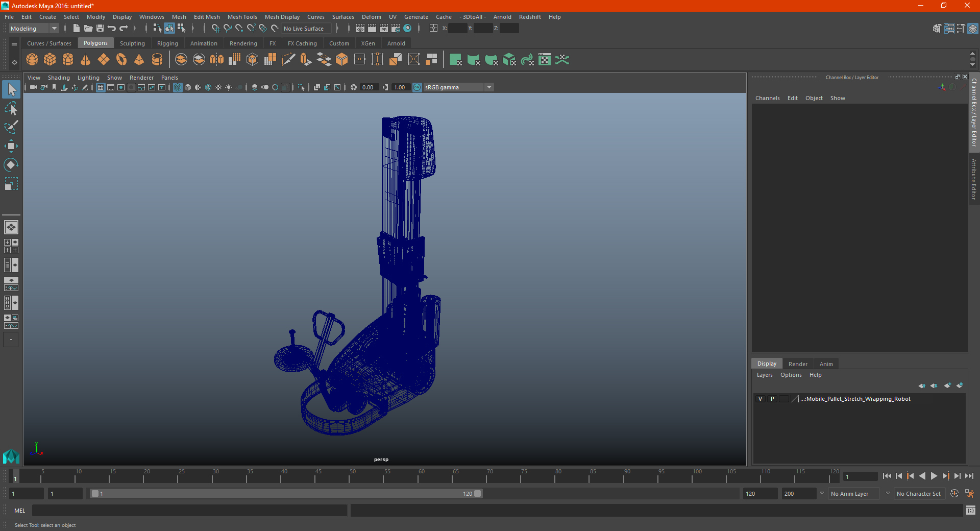Screen dimensions: 980x531
Task: Toggle smooth shade all in panel toolbar
Action: [x=188, y=88]
